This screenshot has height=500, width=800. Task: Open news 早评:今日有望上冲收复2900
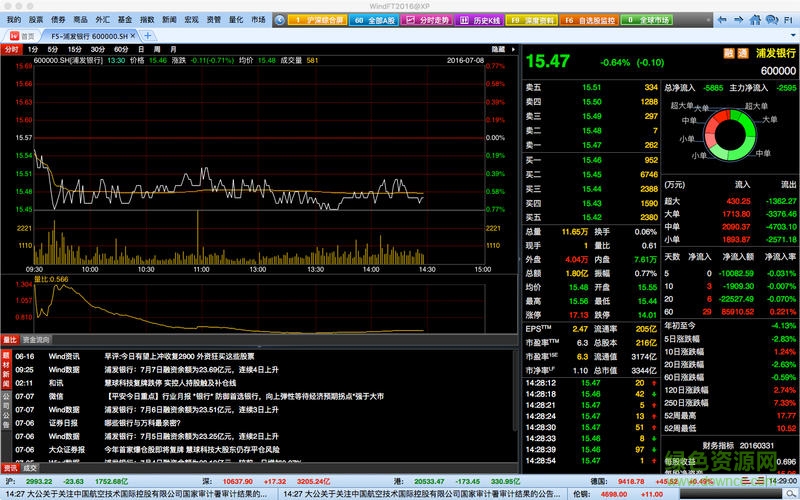[x=179, y=356]
